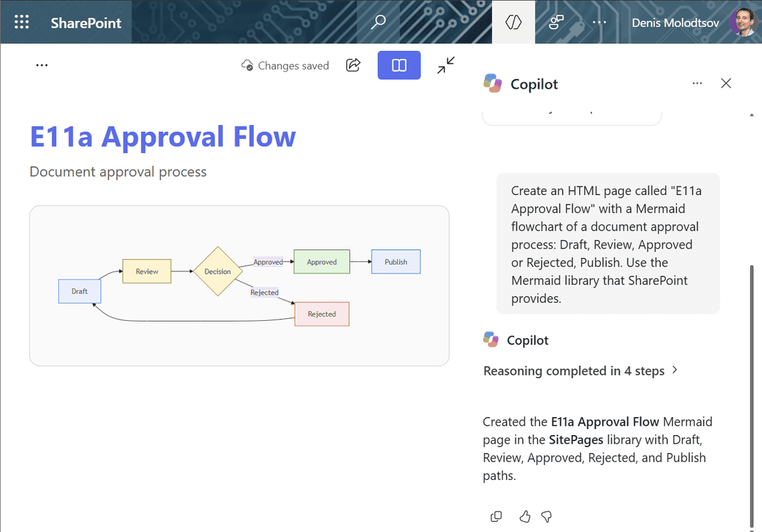Click the Copilot chat scrollbar
The image size is (762, 532).
752,396
